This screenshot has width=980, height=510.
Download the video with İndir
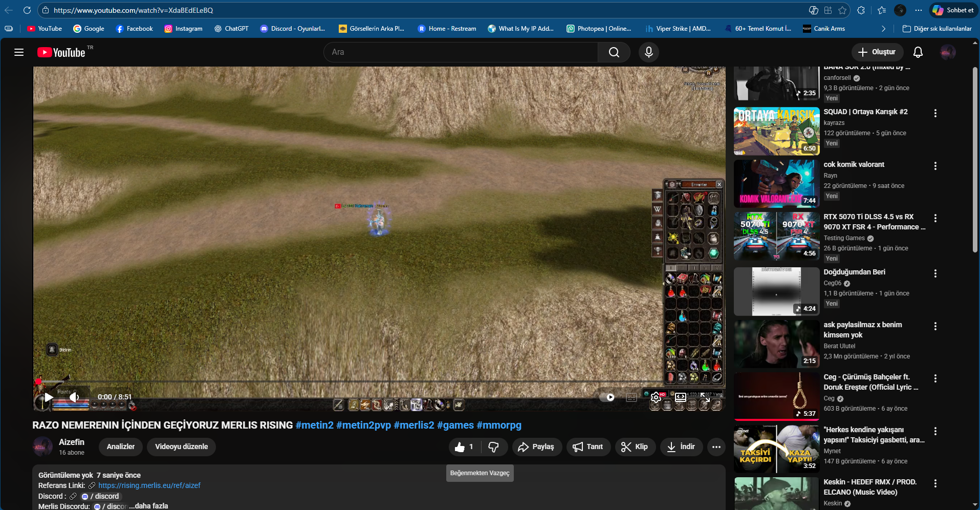[682, 447]
